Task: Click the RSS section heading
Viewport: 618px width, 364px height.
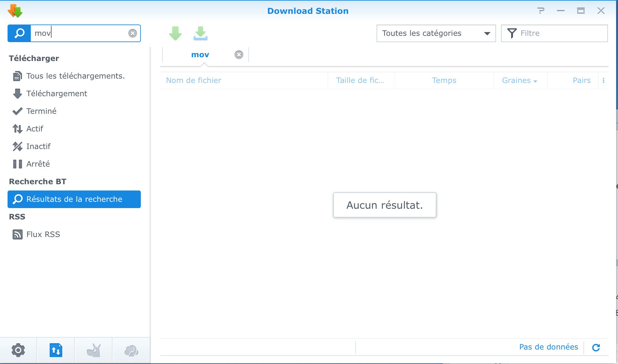Action: tap(17, 217)
